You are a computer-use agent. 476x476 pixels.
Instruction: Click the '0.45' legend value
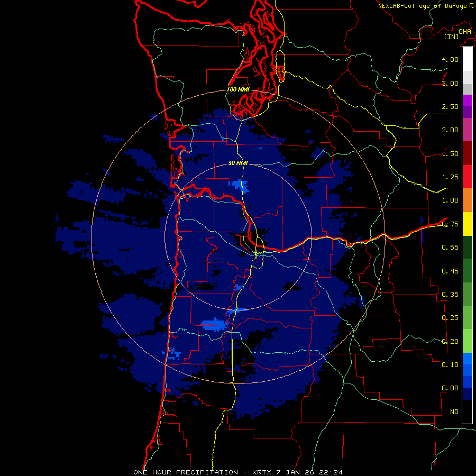click(x=450, y=271)
